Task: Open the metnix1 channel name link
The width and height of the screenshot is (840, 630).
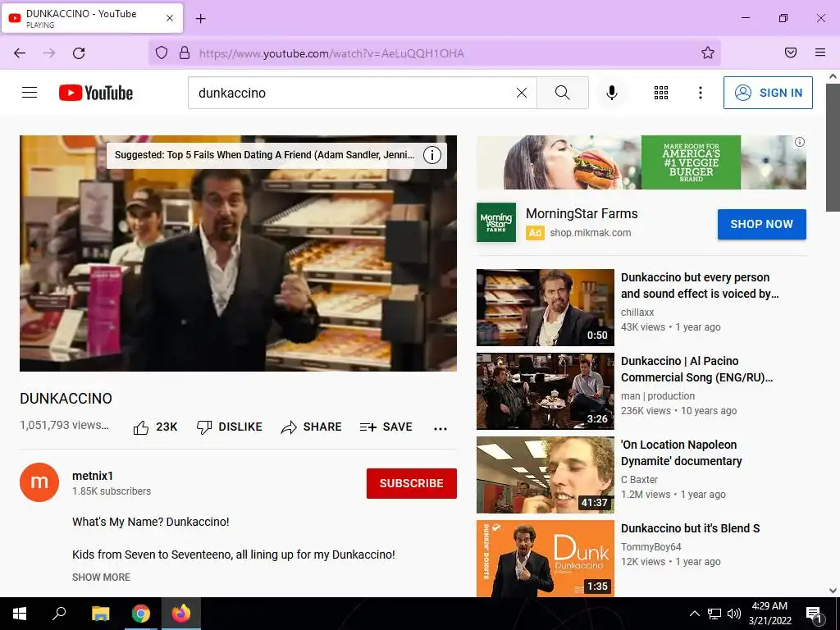Action: (x=93, y=476)
